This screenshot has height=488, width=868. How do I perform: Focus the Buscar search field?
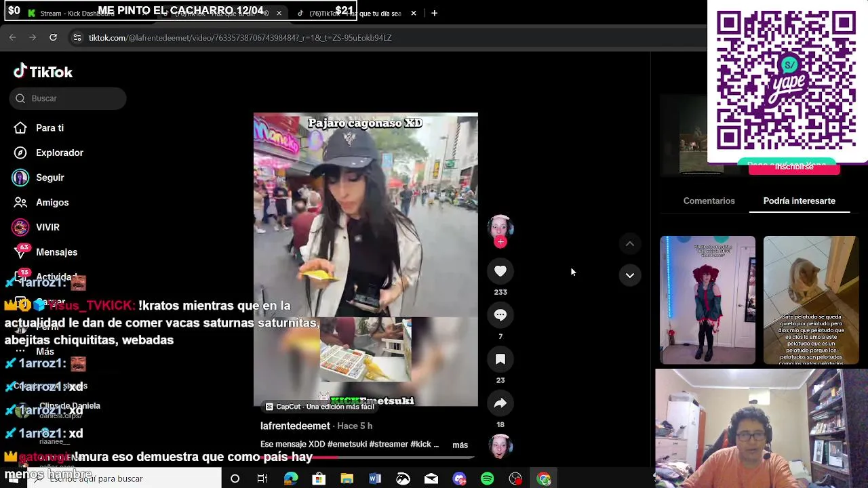pos(68,98)
